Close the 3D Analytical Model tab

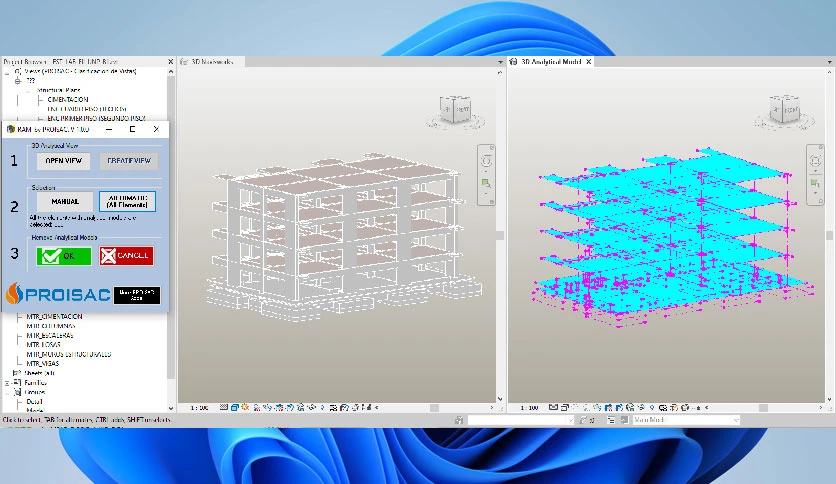tap(589, 62)
